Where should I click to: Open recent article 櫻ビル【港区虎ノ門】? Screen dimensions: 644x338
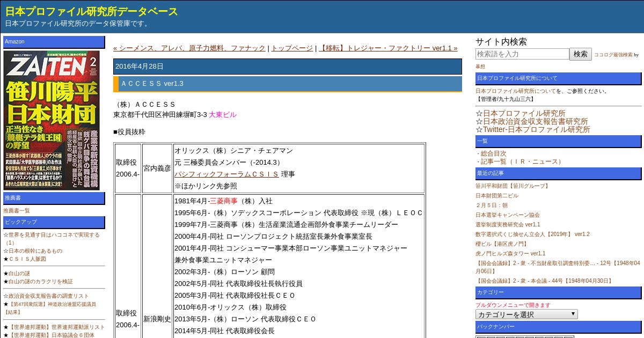[501, 244]
